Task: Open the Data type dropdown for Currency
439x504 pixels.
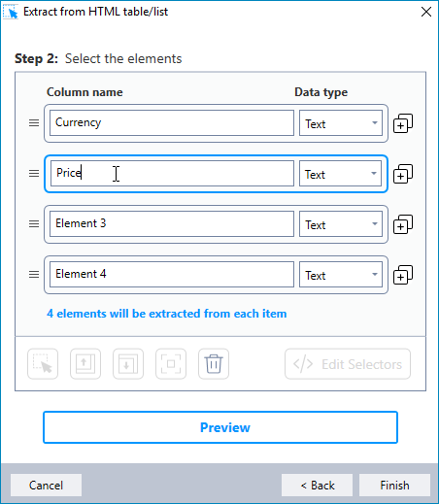Action: point(341,123)
